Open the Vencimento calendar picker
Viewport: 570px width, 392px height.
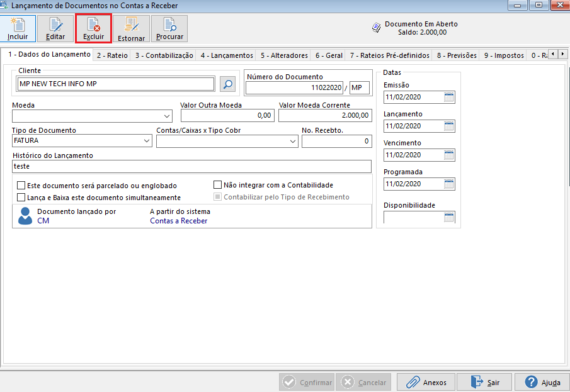coord(449,155)
